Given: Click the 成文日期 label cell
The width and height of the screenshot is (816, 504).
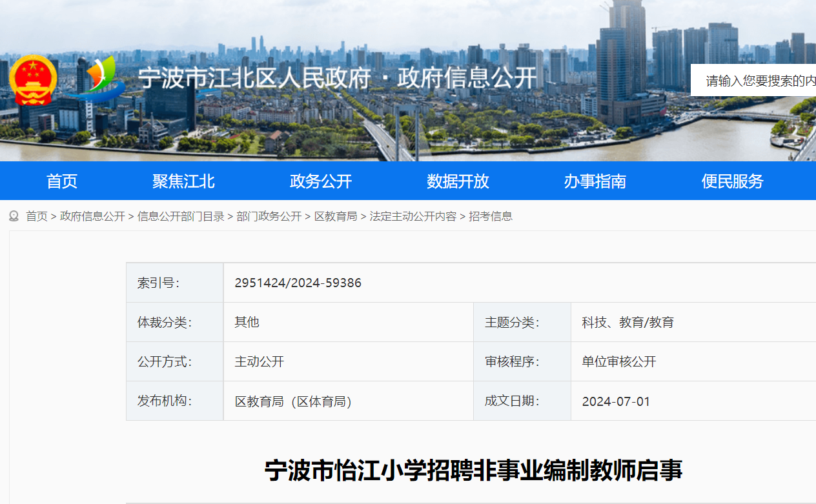Looking at the screenshot, I should click(522, 401).
